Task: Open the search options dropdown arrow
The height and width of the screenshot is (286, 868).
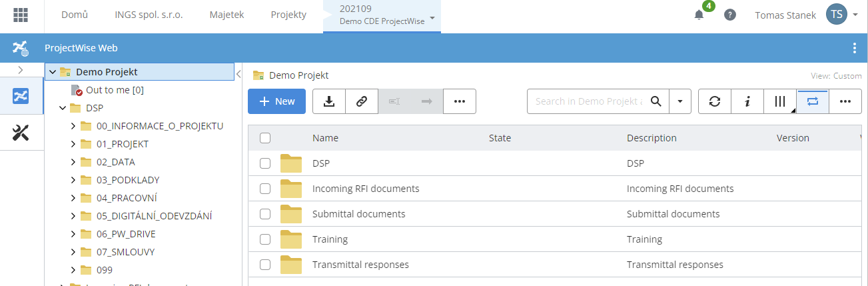Action: (x=679, y=101)
